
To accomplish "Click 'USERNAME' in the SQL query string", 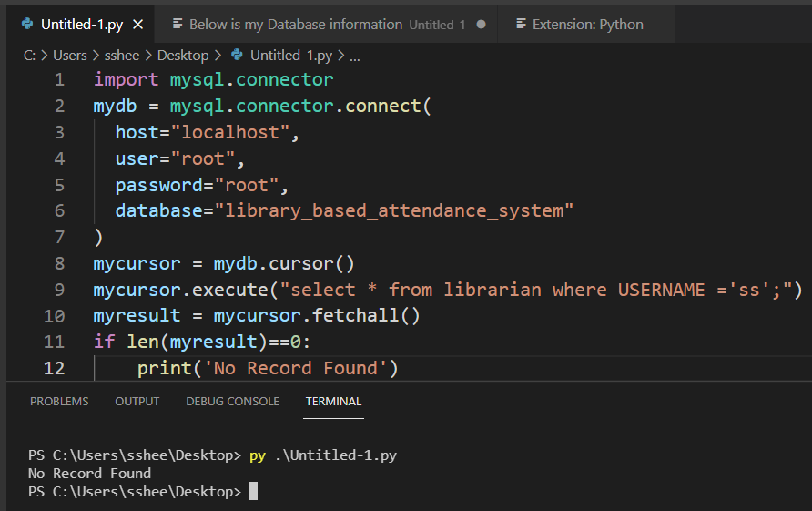I will 661,290.
